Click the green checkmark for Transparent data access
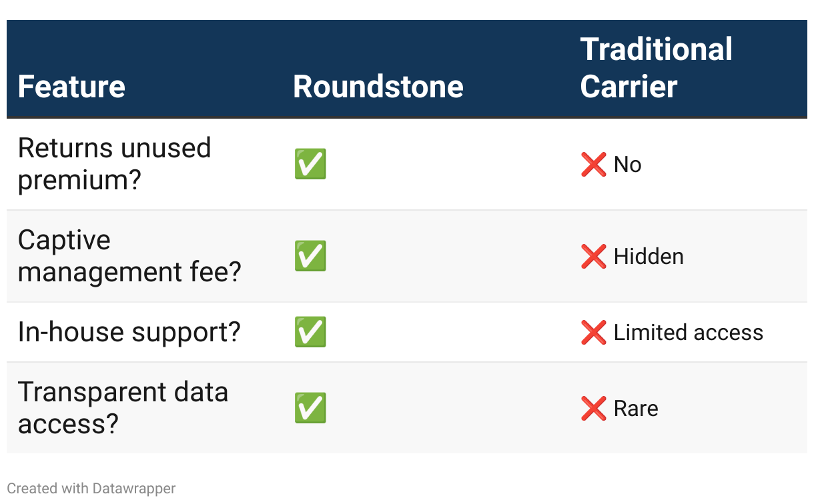Screen dimensions: 814x504 [x=310, y=408]
